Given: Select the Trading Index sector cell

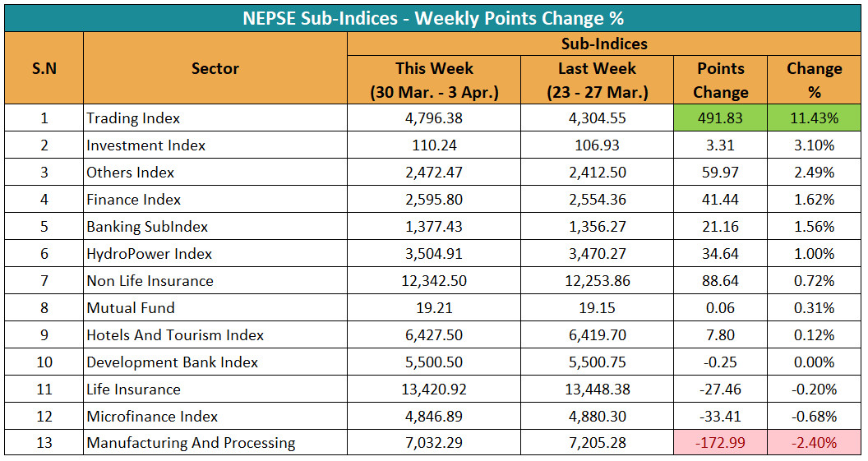Looking at the screenshot, I should coord(133,118).
